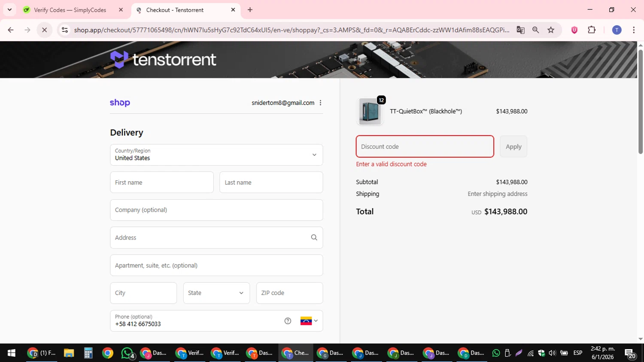Switch to Verify Codes — SimplyCodes tab

(x=70, y=10)
